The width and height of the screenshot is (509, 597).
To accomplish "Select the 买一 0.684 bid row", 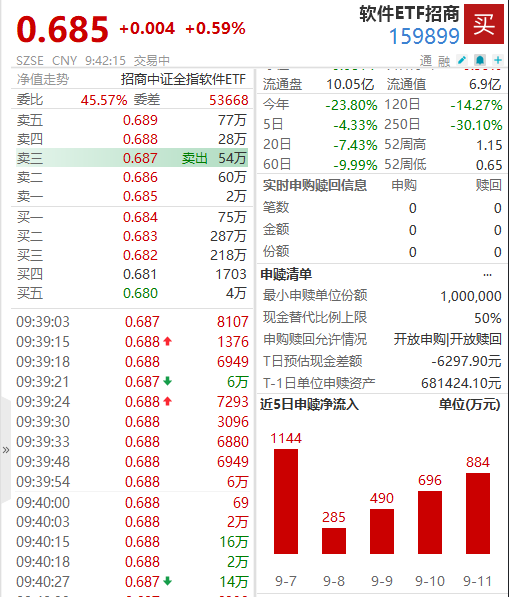I will pos(132,217).
